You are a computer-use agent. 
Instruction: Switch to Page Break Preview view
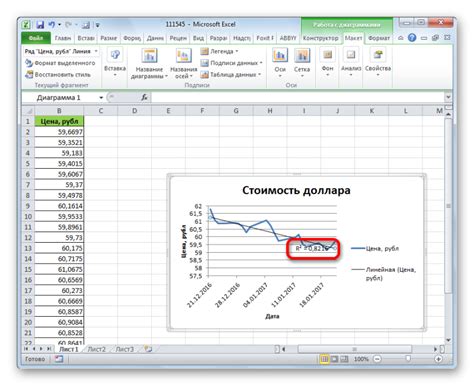click(344, 359)
